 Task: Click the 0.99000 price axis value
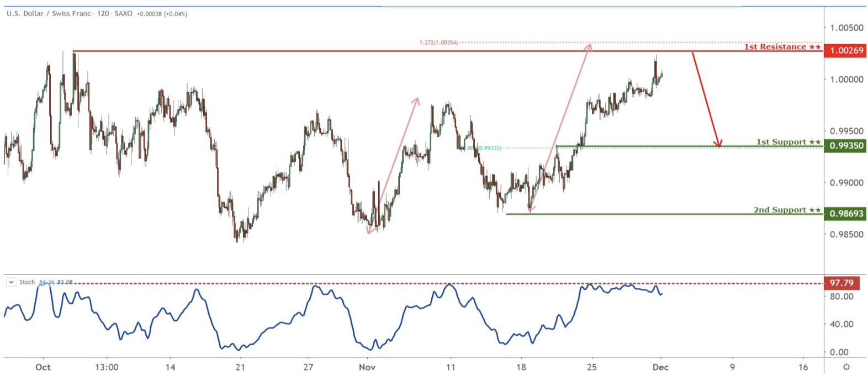pos(846,183)
